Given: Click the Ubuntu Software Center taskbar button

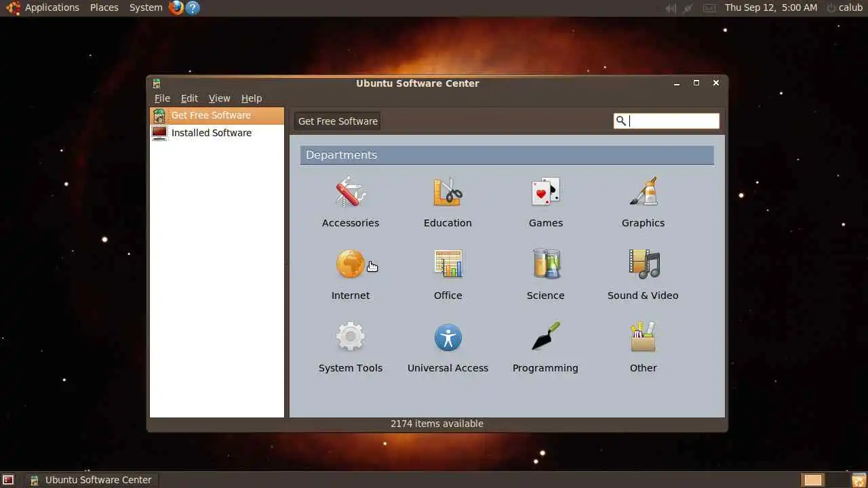Looking at the screenshot, I should pos(91,480).
